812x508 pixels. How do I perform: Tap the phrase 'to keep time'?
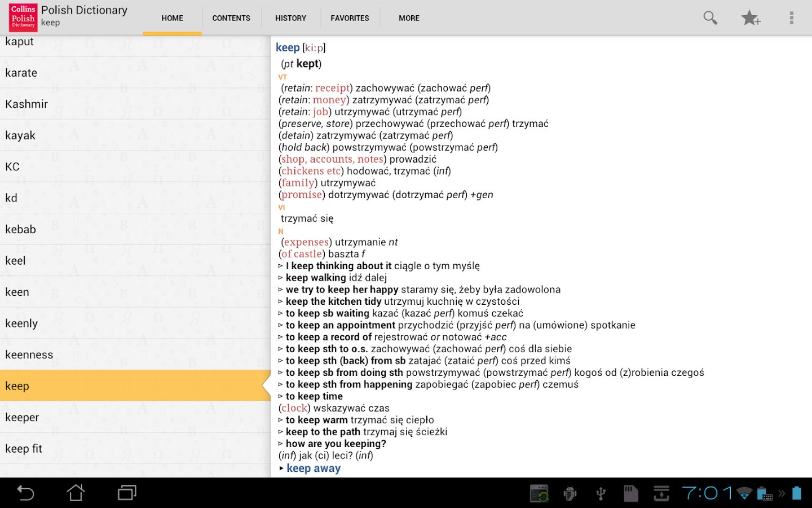tap(314, 396)
